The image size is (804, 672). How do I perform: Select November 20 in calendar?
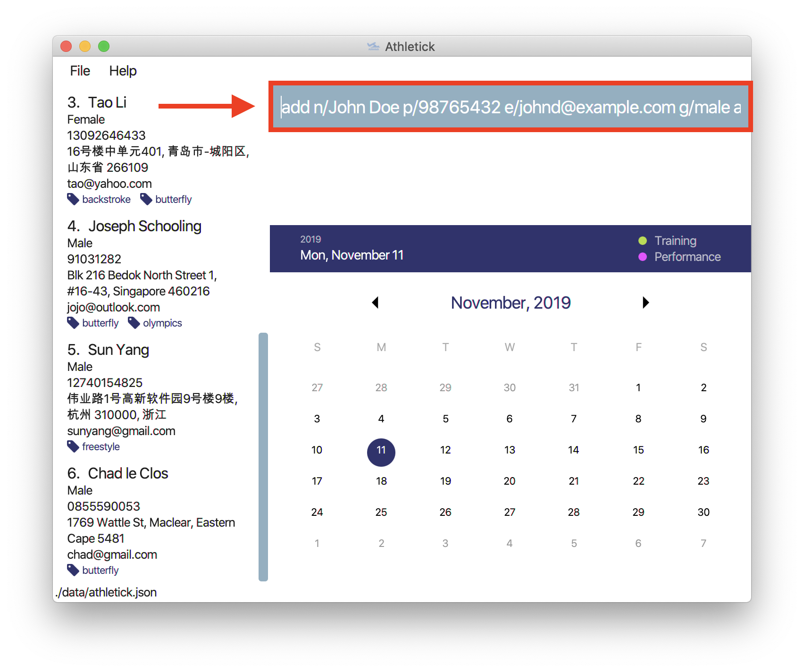[x=510, y=481]
